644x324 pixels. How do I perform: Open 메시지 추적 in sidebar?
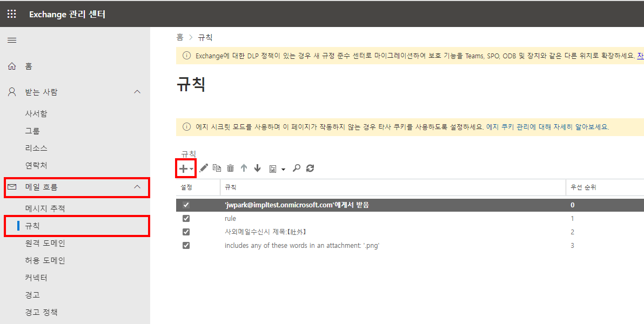pyautogui.click(x=45, y=208)
